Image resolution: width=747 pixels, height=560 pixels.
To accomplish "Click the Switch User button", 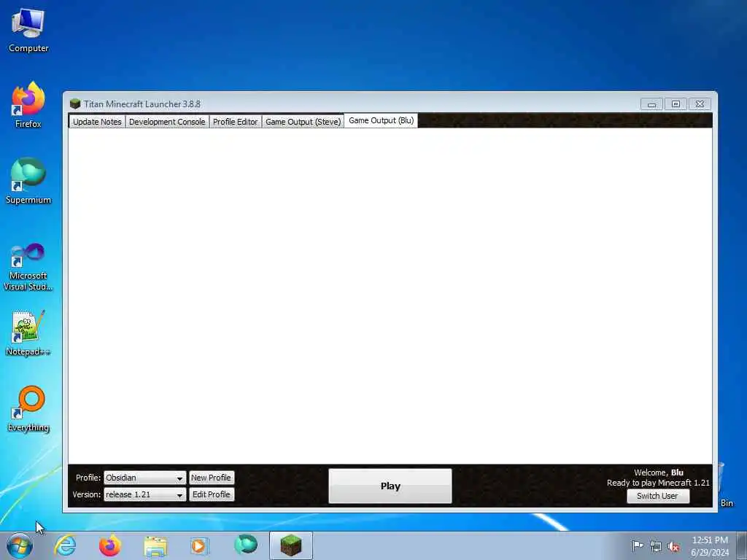I will tap(657, 496).
